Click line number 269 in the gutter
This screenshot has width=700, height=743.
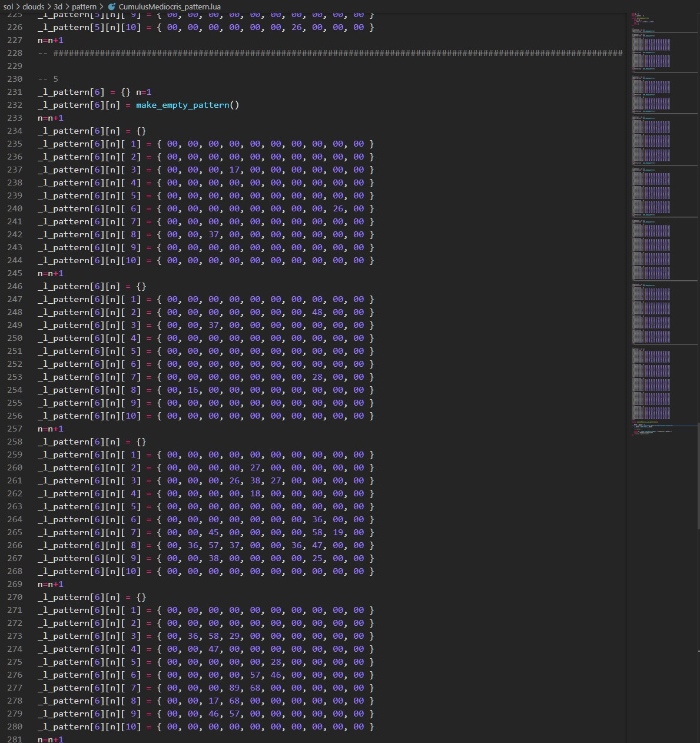[15, 584]
